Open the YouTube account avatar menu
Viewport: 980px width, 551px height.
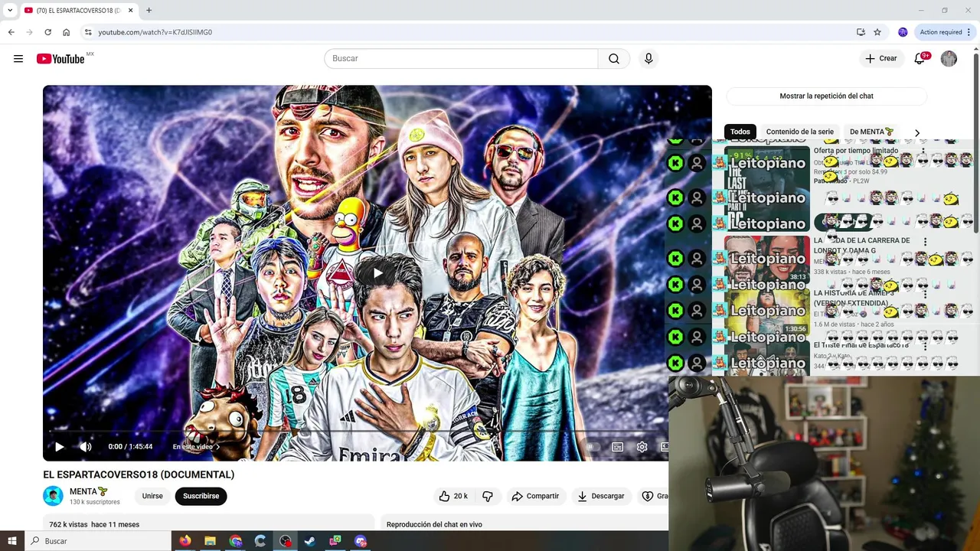pyautogui.click(x=949, y=59)
